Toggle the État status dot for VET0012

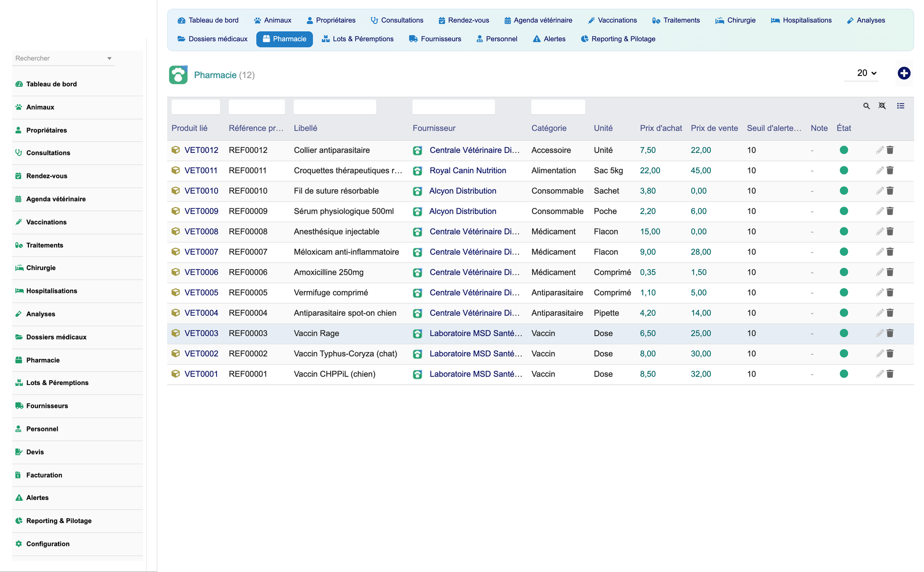[844, 150]
